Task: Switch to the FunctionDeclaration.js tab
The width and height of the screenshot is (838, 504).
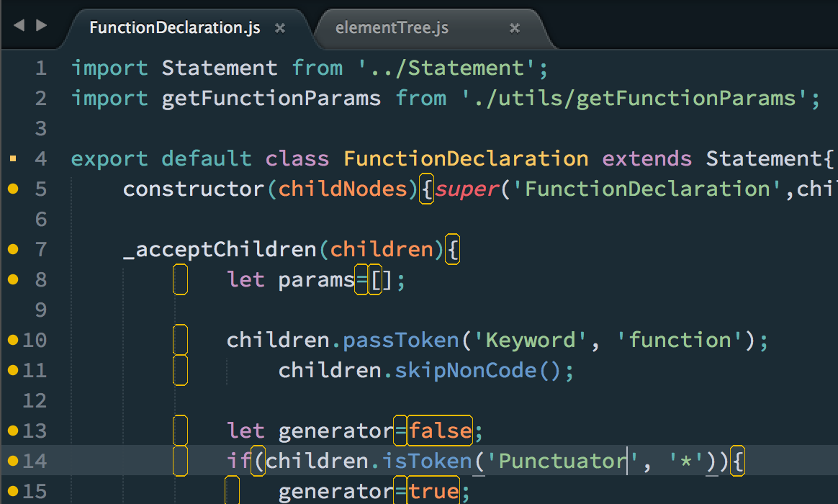Action: point(175,28)
